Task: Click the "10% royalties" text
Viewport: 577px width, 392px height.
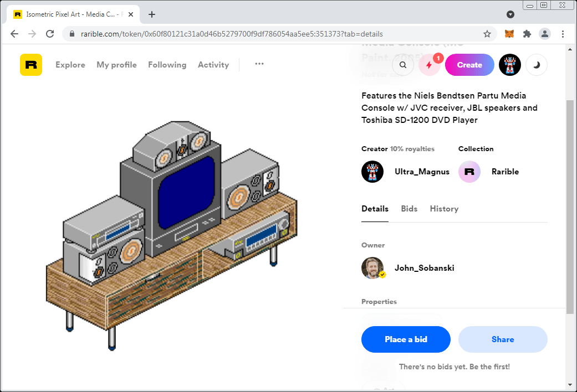Action: tap(412, 149)
